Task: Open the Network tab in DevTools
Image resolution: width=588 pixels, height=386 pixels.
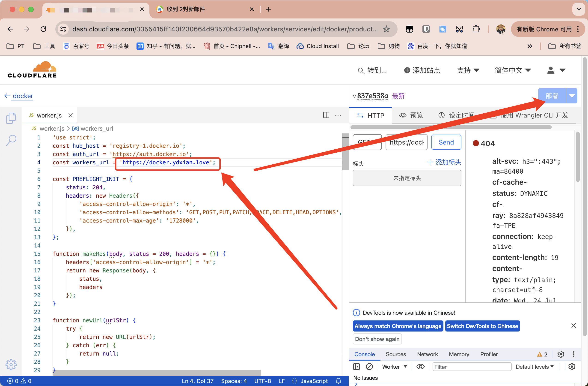Action: click(x=428, y=354)
